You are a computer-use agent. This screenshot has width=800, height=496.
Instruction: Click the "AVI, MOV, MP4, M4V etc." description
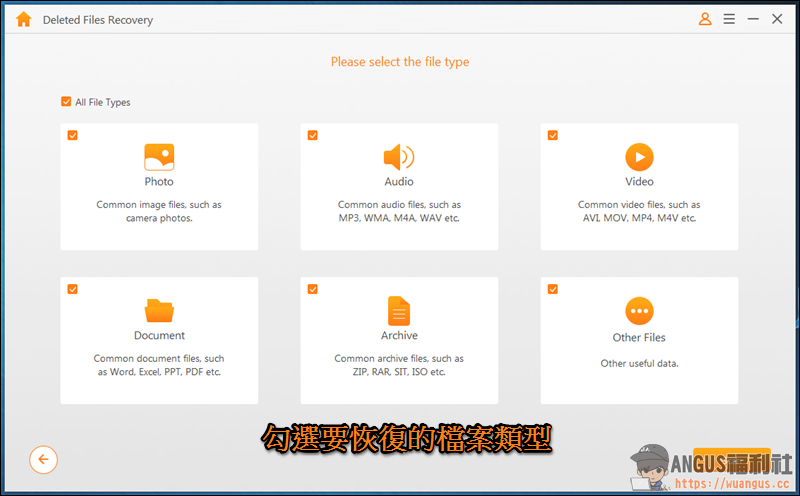tap(639, 218)
